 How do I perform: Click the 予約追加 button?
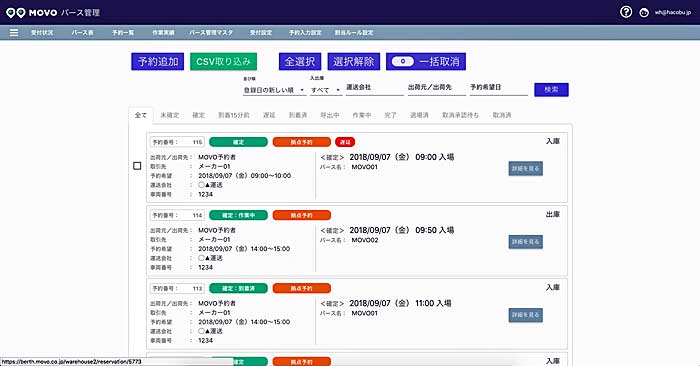tap(158, 62)
